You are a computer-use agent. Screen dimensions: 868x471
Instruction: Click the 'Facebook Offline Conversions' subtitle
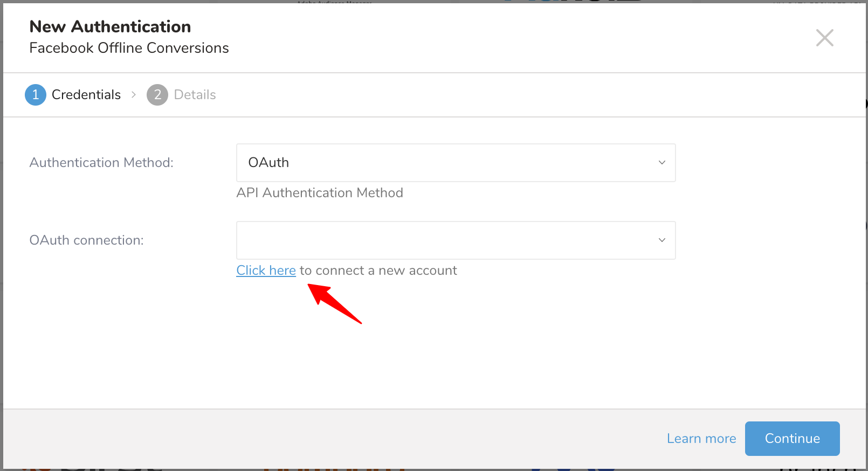coord(129,48)
